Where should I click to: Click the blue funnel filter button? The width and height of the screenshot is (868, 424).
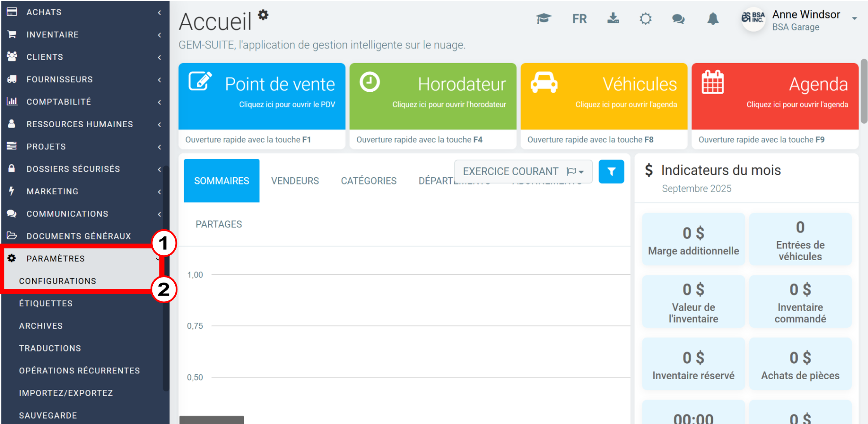(x=611, y=171)
